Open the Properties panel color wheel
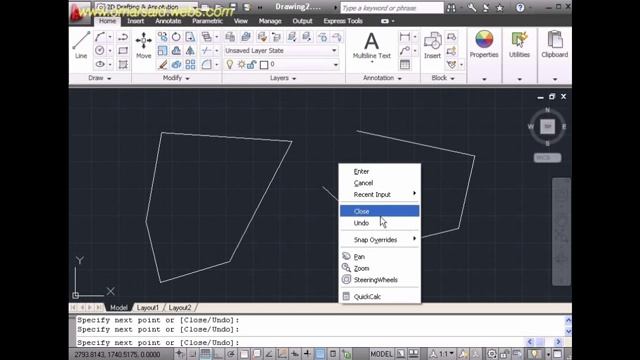 click(484, 40)
